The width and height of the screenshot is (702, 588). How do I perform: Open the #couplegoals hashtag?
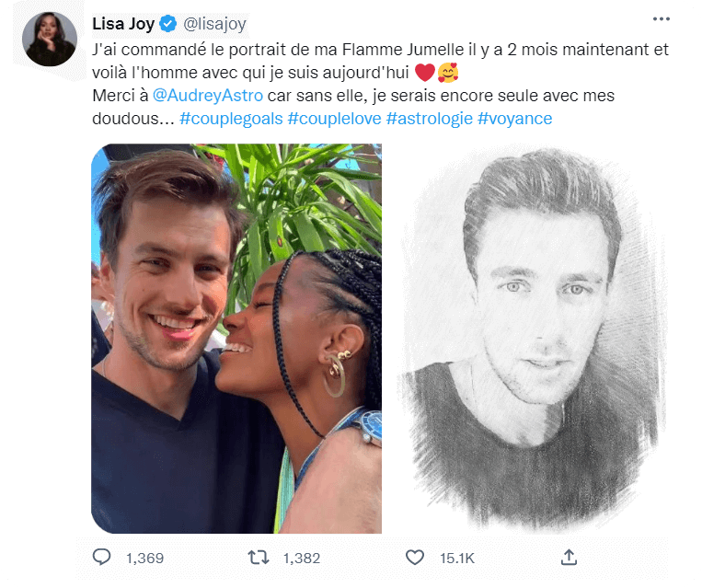(231, 119)
